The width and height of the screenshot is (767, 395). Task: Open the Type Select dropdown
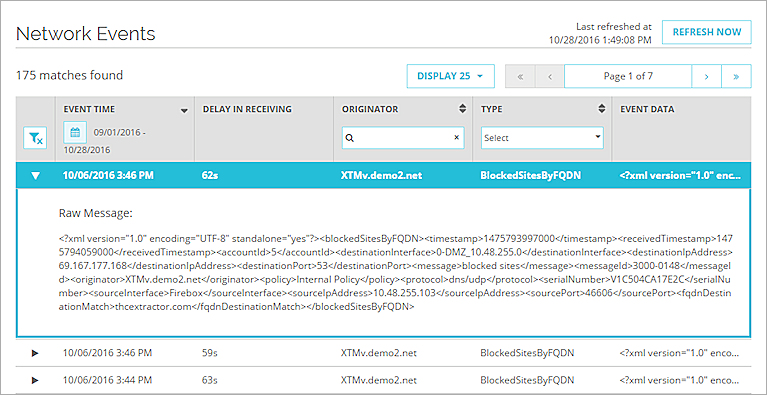(x=542, y=138)
